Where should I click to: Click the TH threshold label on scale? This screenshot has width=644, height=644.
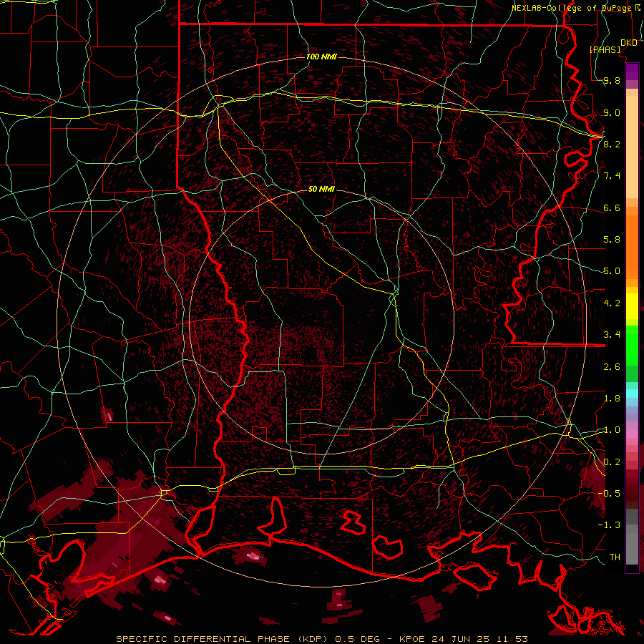click(x=615, y=557)
